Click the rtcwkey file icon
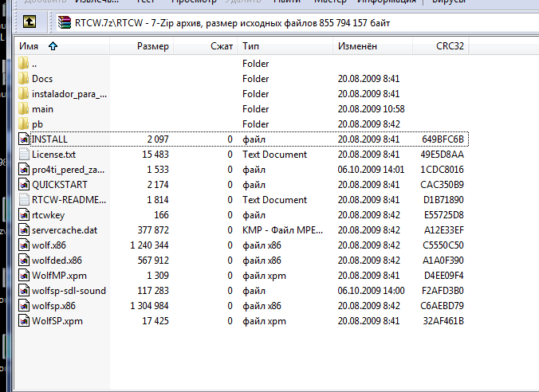This screenshot has width=539, height=392. click(24, 215)
